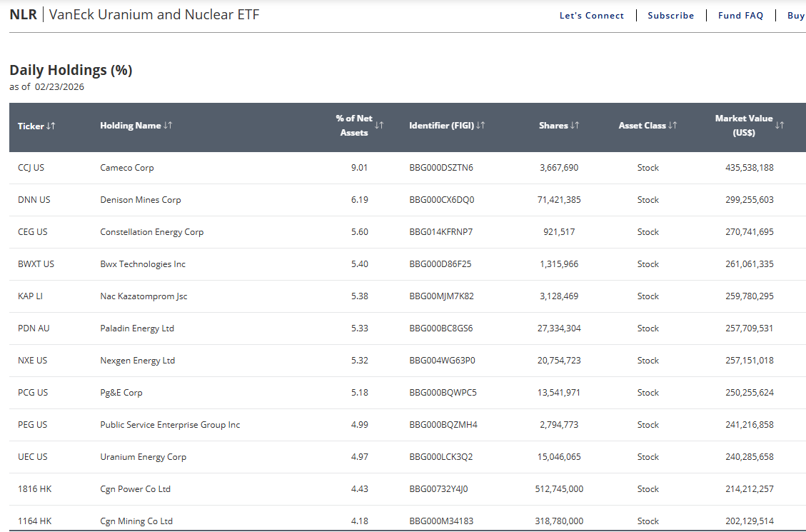Click the Asset Class header label

pyautogui.click(x=643, y=126)
